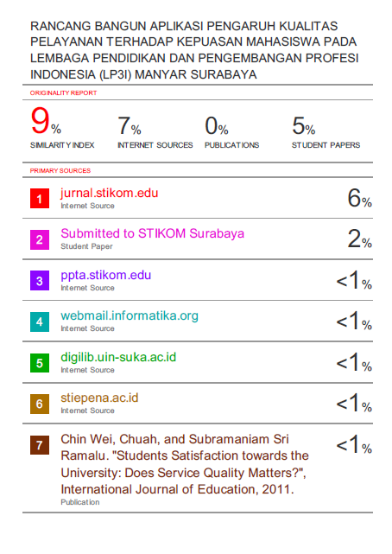Open the digilib.uin-suka.ac.id source link
The width and height of the screenshot is (392, 554).
pyautogui.click(x=118, y=357)
